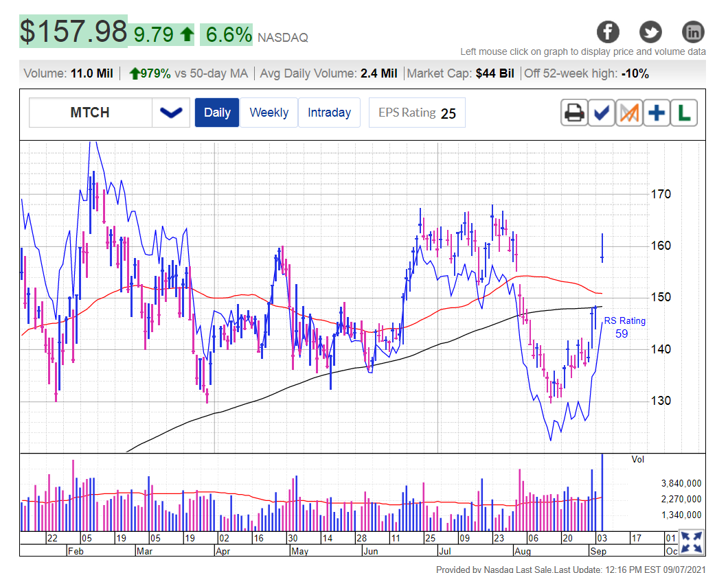Click the Apr month label
The width and height of the screenshot is (728, 573).
(x=223, y=551)
